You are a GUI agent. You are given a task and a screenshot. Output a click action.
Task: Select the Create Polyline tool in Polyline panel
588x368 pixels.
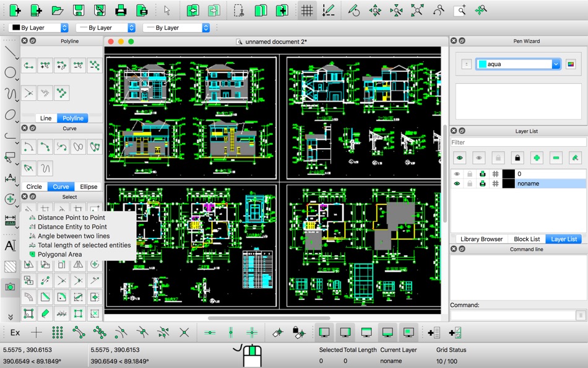point(28,66)
